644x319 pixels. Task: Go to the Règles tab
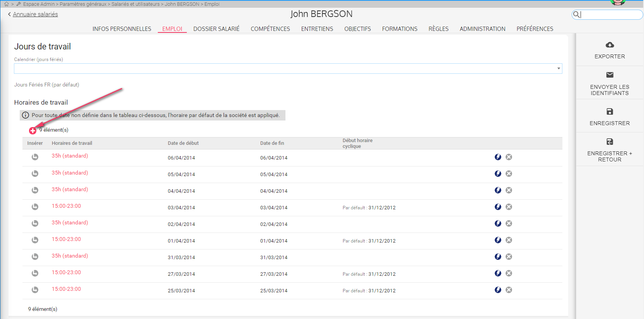[439, 29]
